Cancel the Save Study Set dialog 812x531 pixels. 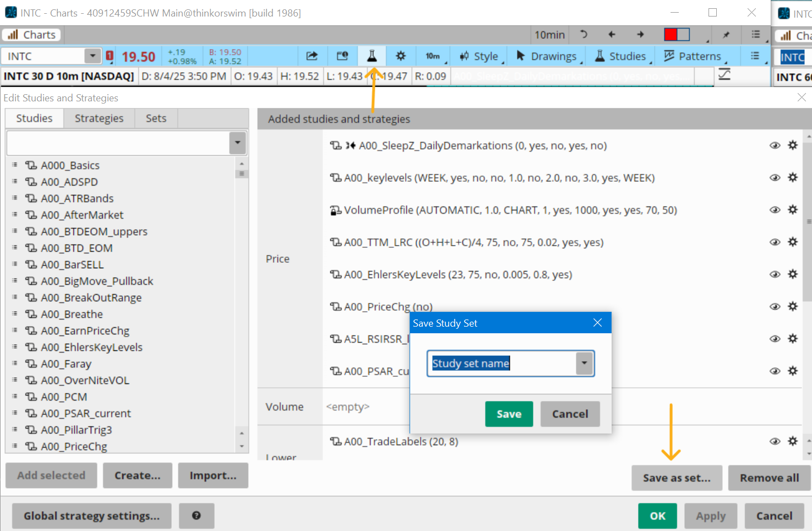570,414
